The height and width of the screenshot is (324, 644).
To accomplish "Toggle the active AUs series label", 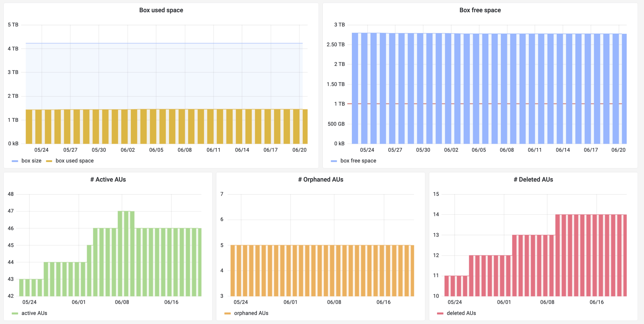I will coord(34,313).
